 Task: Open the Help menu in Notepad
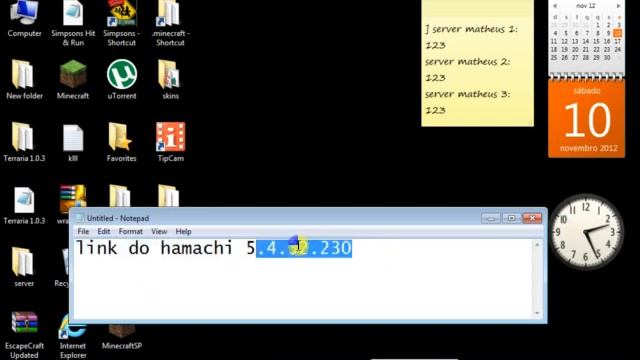pyautogui.click(x=183, y=231)
